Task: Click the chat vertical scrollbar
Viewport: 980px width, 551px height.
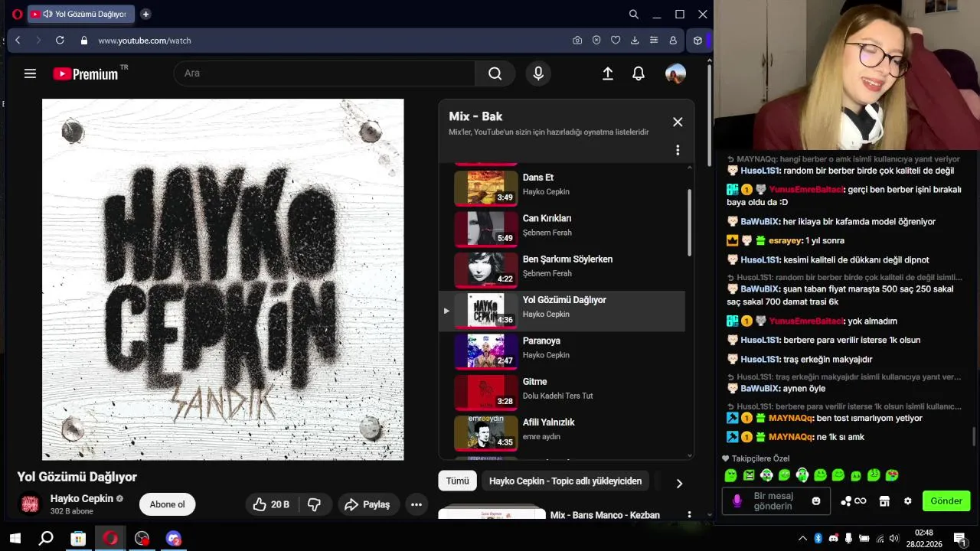Action: point(974,436)
